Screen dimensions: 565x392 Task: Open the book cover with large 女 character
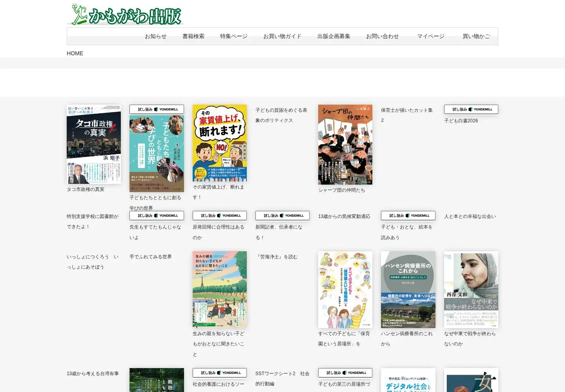[x=471, y=380]
